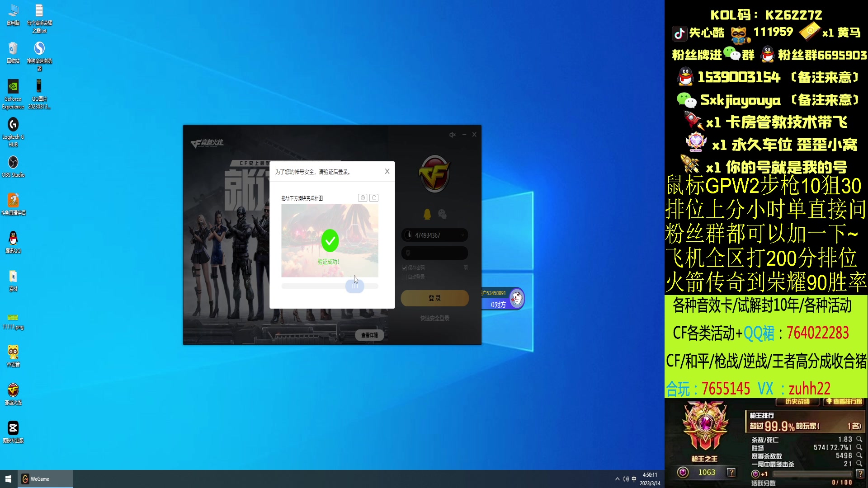Select 素材 desktop file icon
This screenshot has height=488, width=868.
[x=13, y=281]
